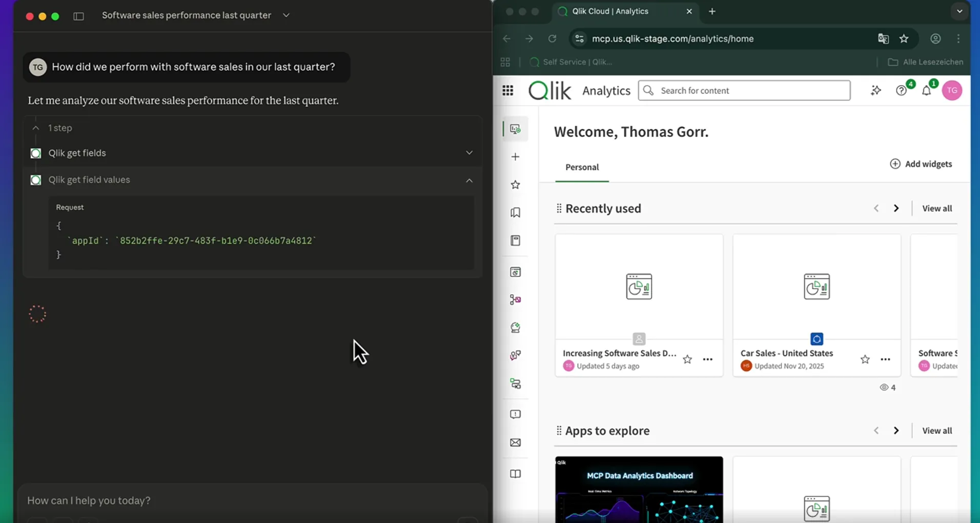
Task: Favorite the 'Car Sales - United States' app
Action: click(865, 359)
